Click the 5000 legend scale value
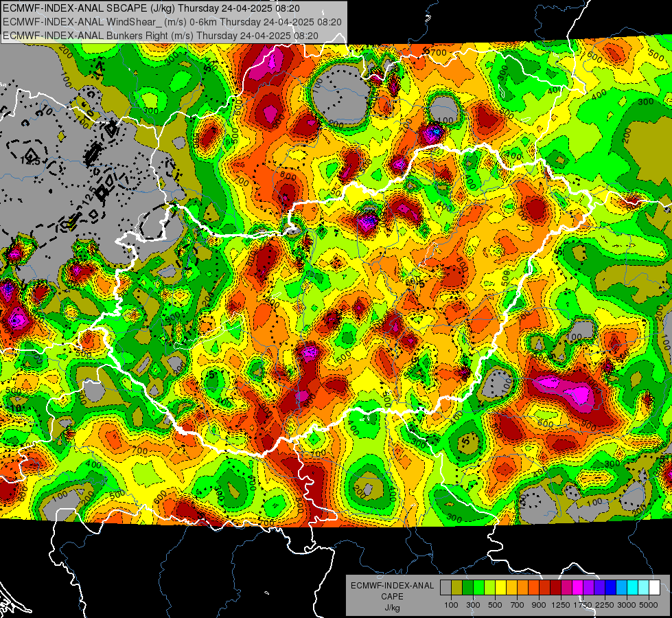Screen dimensions: 672x618 pyautogui.click(x=649, y=605)
